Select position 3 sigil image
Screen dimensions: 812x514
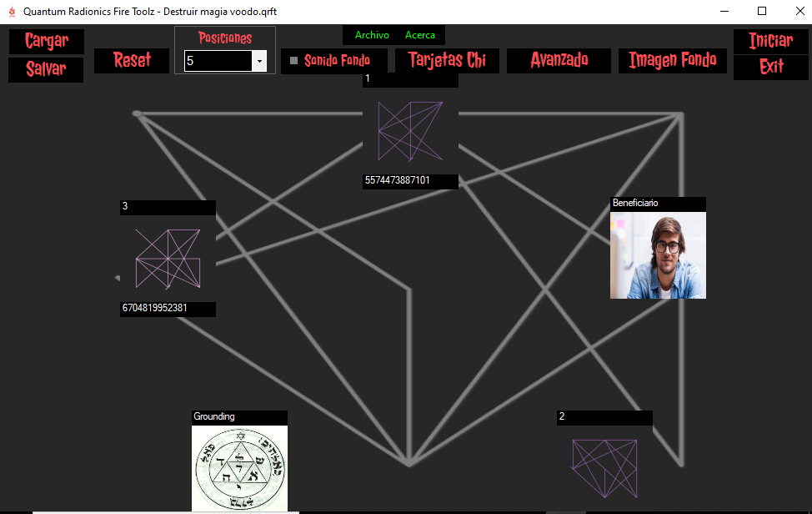(168, 259)
